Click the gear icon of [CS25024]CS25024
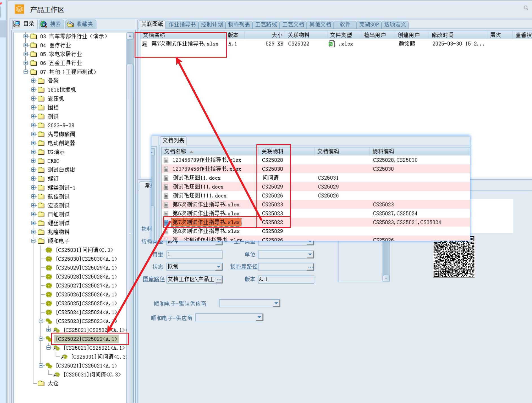 [49, 312]
